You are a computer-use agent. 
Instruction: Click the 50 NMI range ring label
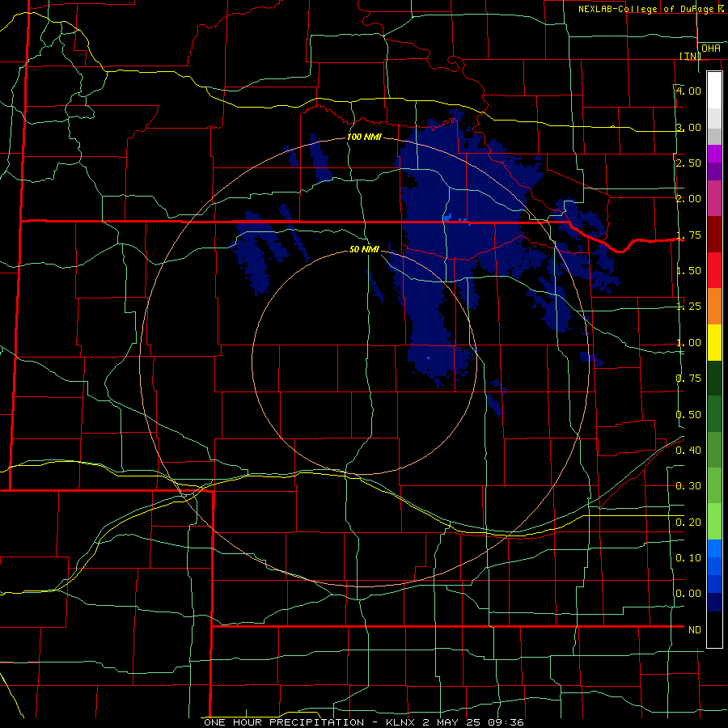(364, 249)
